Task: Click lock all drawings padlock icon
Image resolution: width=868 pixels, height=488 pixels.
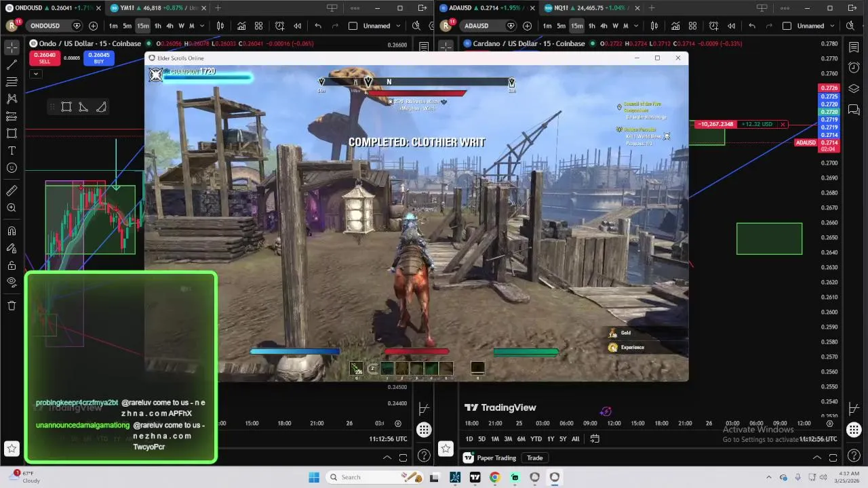Action: coord(12,265)
